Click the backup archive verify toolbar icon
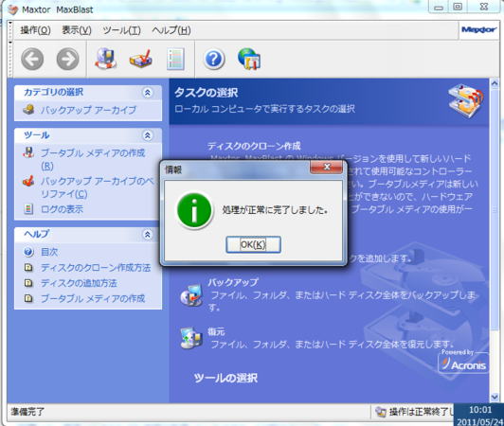Viewport: 504px width, 426px height. click(x=141, y=59)
